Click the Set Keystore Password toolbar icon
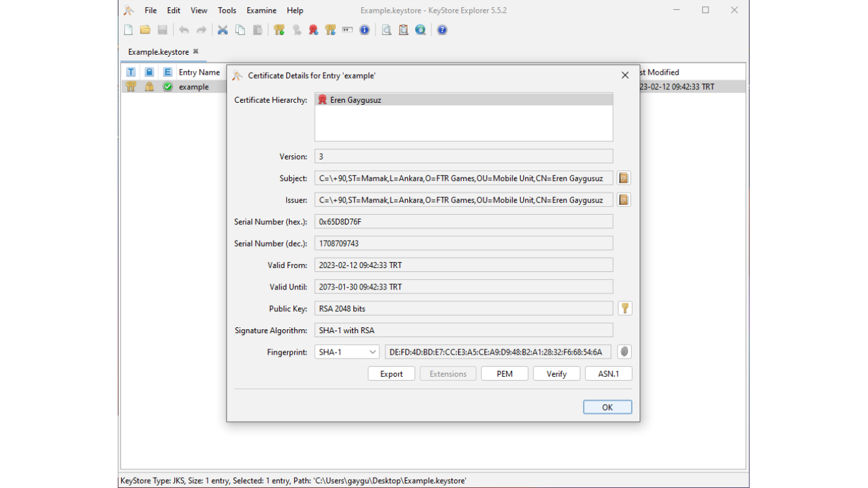868x488 pixels. pyautogui.click(x=347, y=30)
